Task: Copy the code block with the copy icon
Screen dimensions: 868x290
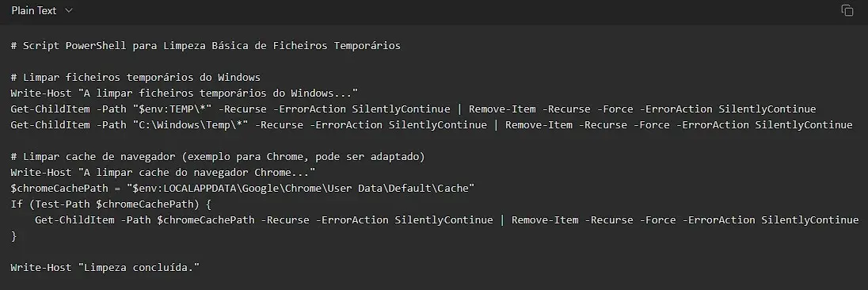Action: pos(847,10)
